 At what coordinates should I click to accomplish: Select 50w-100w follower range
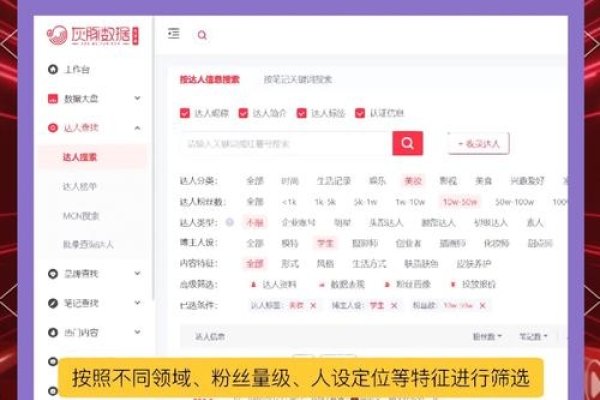coord(515,202)
